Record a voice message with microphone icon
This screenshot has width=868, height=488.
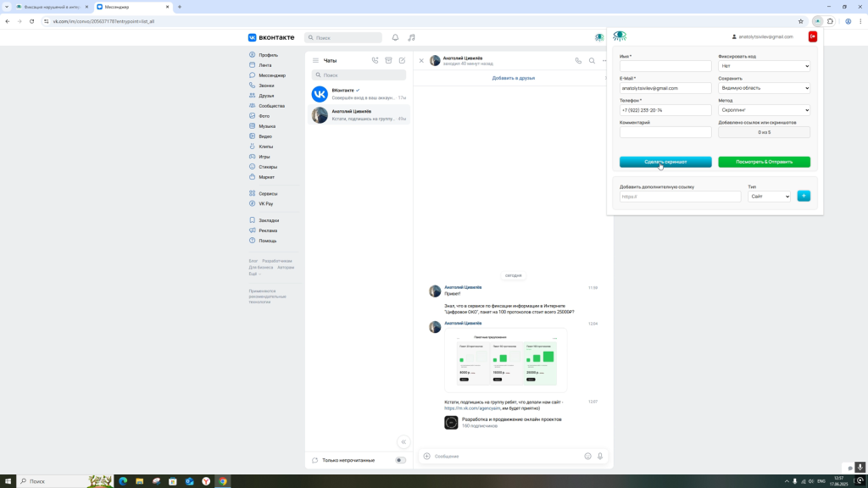coord(600,456)
